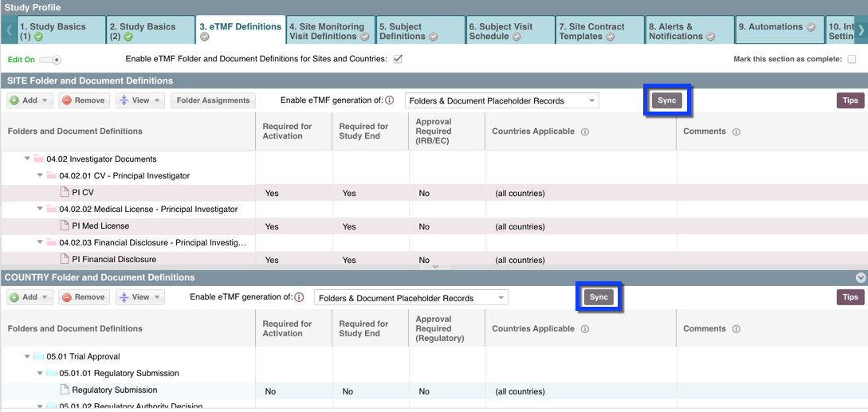Image resolution: width=868 pixels, height=412 pixels.
Task: Click the Tips button in COUNTRY section
Action: pos(850,297)
